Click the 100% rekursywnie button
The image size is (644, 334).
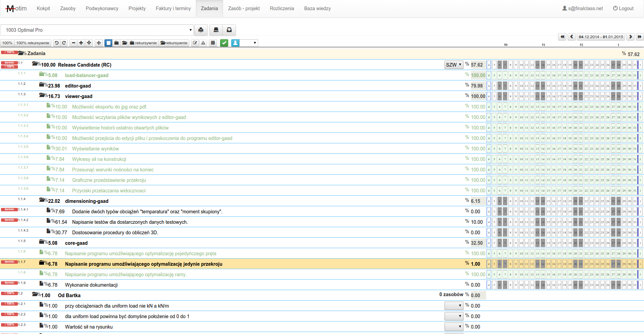pyautogui.click(x=33, y=43)
